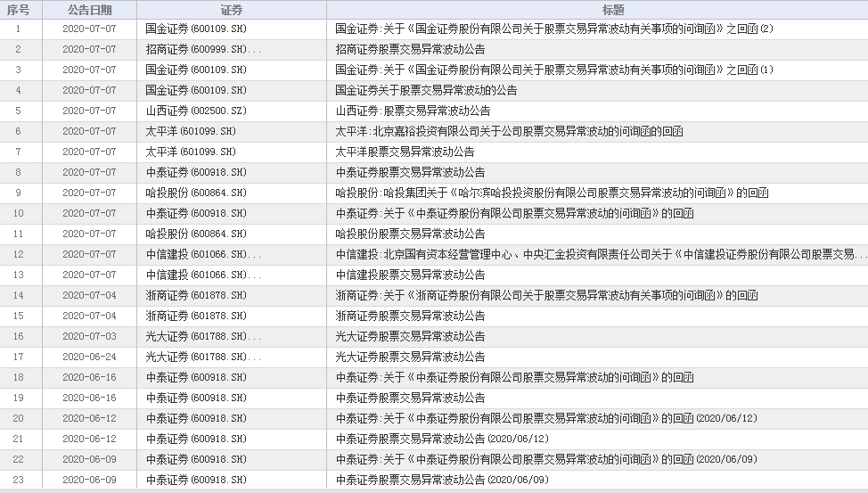This screenshot has height=493, width=868.
Task: Open 太平洋:北京嘉裕投资有限公司 reply letter title
Action: pyautogui.click(x=509, y=131)
